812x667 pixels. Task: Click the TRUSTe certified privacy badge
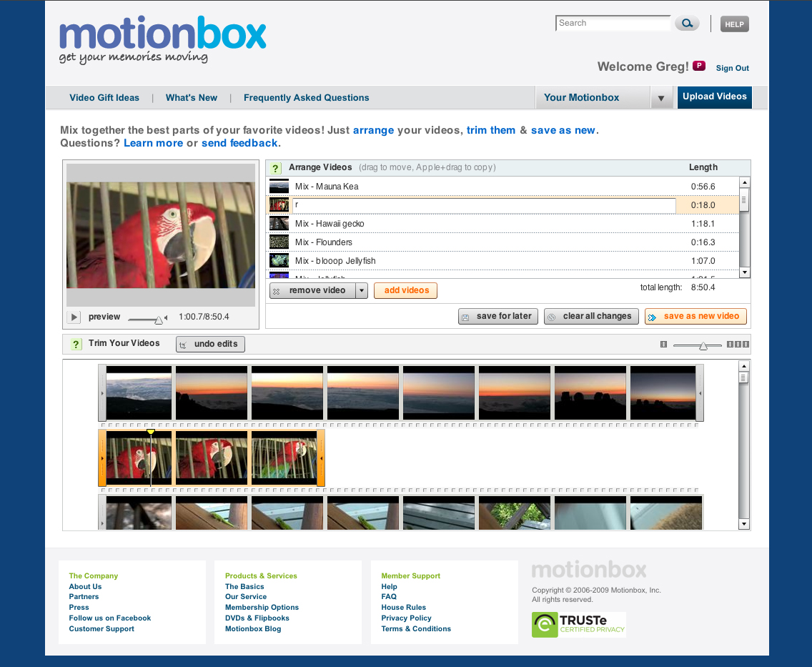point(578,625)
